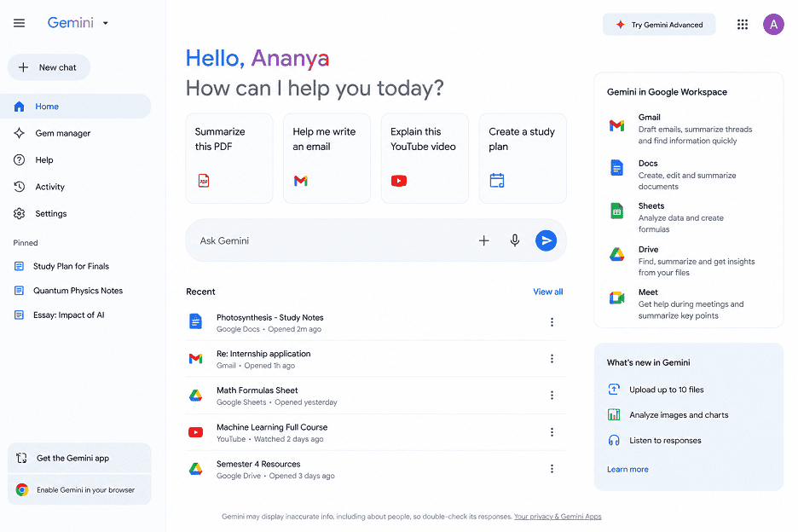Open Your privacy & Gemini Apps link
This screenshot has width=798, height=532.
[558, 516]
